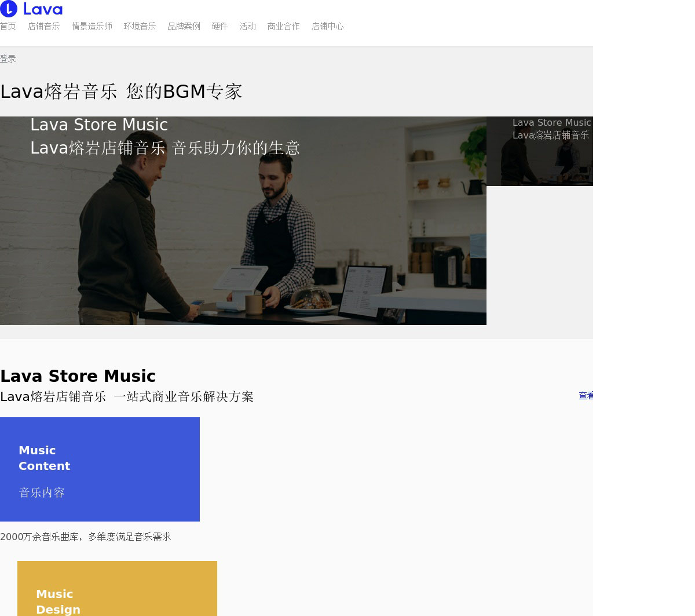Go to 活动 page
The image size is (695, 616).
pyautogui.click(x=248, y=27)
